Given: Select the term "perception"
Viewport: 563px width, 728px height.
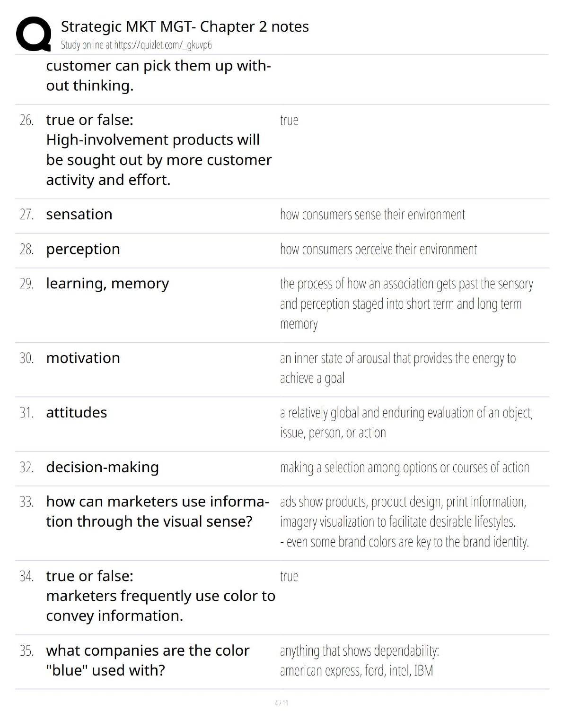Looking at the screenshot, I should click(x=83, y=249).
